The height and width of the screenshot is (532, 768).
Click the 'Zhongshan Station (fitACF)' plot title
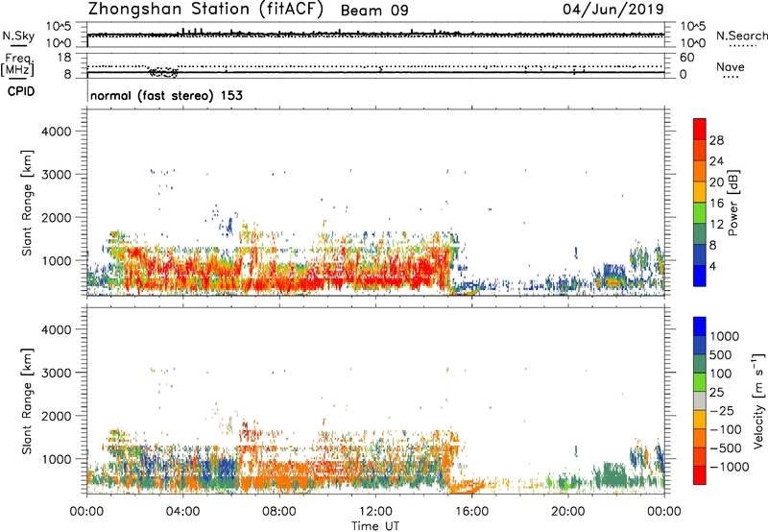205,10
